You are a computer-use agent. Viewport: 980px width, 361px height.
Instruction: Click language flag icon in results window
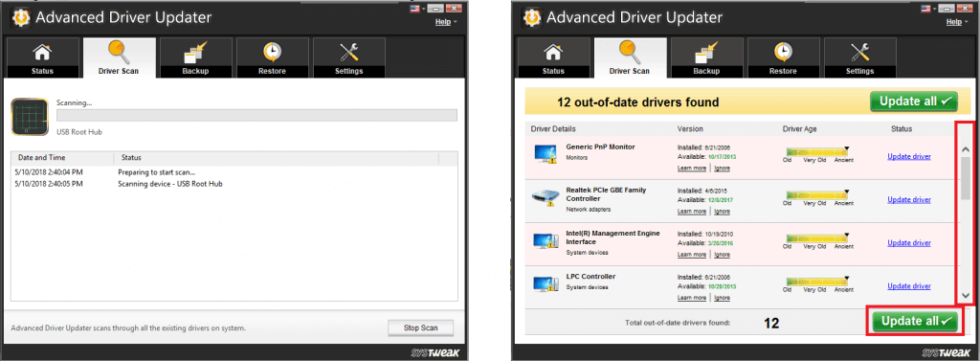pos(926,8)
